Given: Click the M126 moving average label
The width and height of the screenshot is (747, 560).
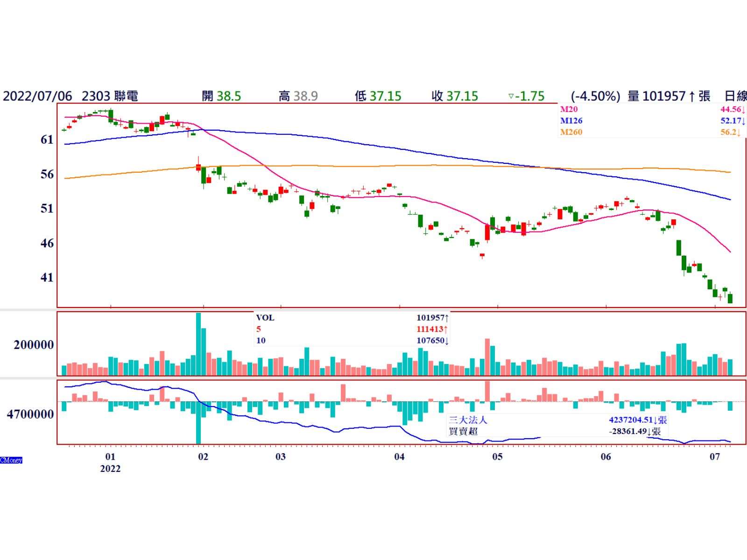Looking at the screenshot, I should [x=571, y=121].
